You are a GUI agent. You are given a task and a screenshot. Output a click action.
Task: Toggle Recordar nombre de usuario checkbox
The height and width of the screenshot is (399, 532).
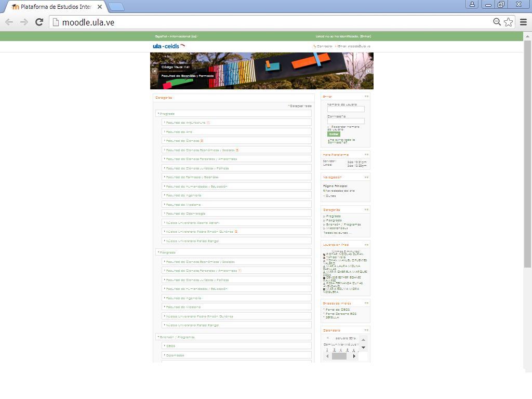328,127
